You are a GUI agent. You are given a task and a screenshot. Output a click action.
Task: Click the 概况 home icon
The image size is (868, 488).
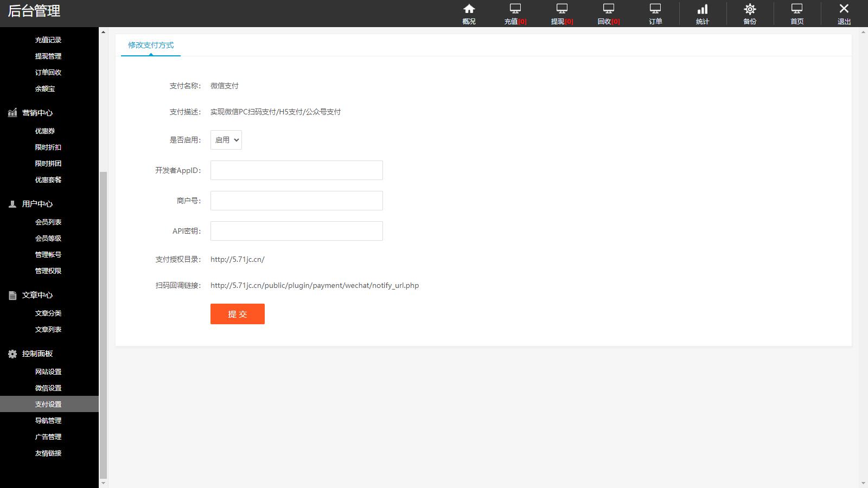469,9
